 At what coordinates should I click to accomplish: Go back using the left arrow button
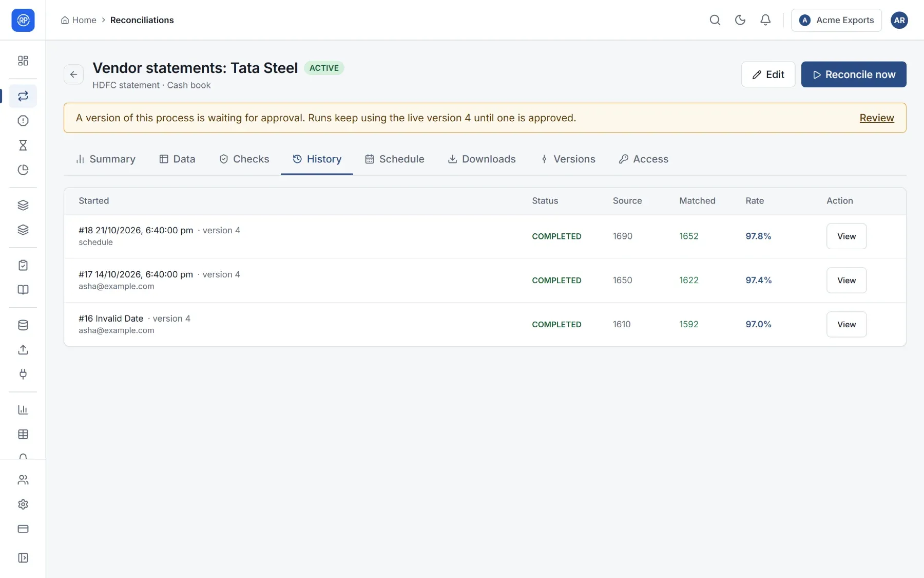[73, 74]
